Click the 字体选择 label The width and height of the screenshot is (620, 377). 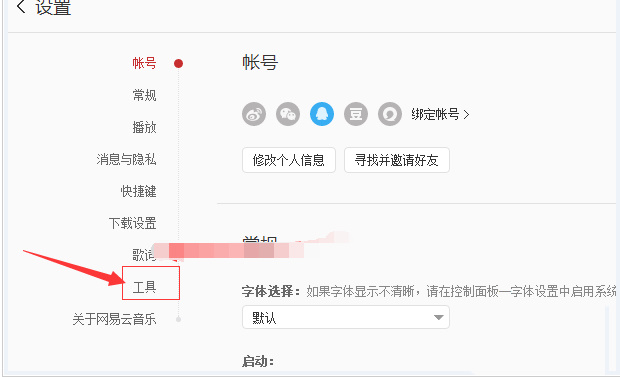coord(271,292)
